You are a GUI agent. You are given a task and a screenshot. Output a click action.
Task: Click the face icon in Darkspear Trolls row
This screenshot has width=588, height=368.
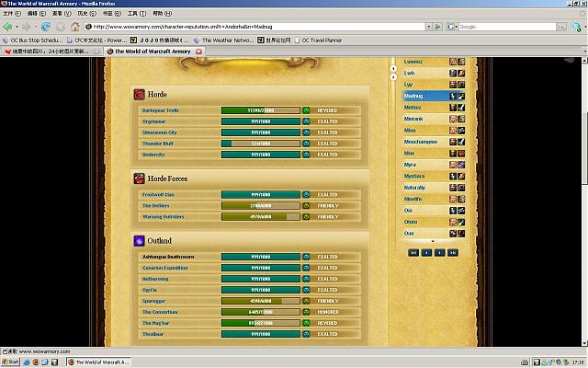tap(306, 110)
